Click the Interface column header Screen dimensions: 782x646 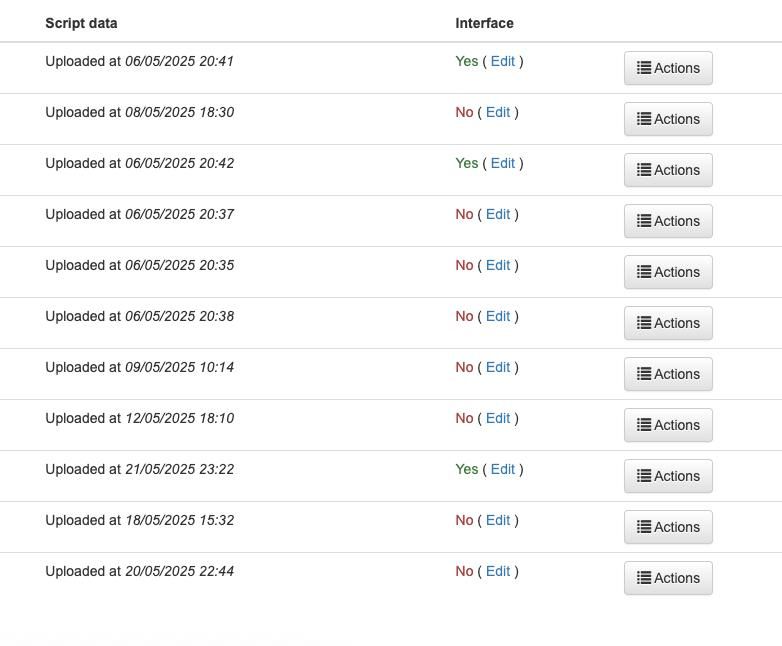[484, 23]
